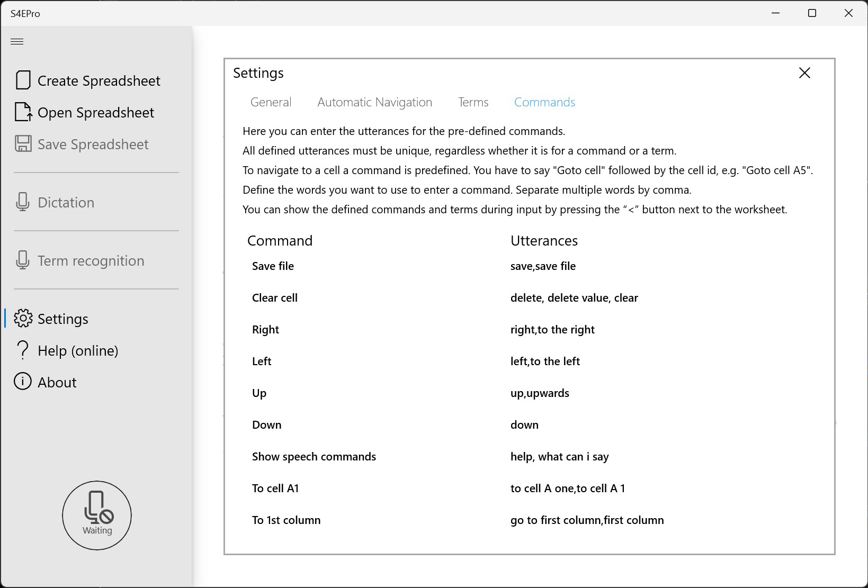Viewport: 868px width, 588px height.
Task: Click the Save Spreadsheet floppy icon
Action: [23, 144]
